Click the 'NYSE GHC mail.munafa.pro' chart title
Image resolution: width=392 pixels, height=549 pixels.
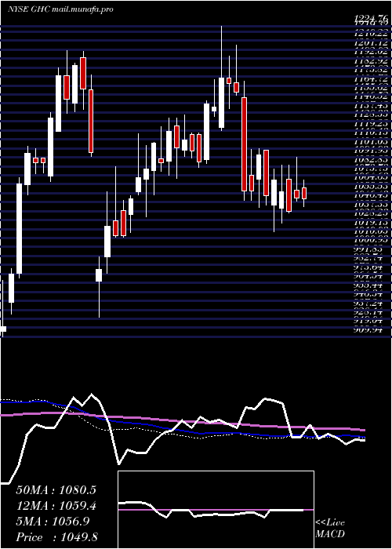point(60,9)
